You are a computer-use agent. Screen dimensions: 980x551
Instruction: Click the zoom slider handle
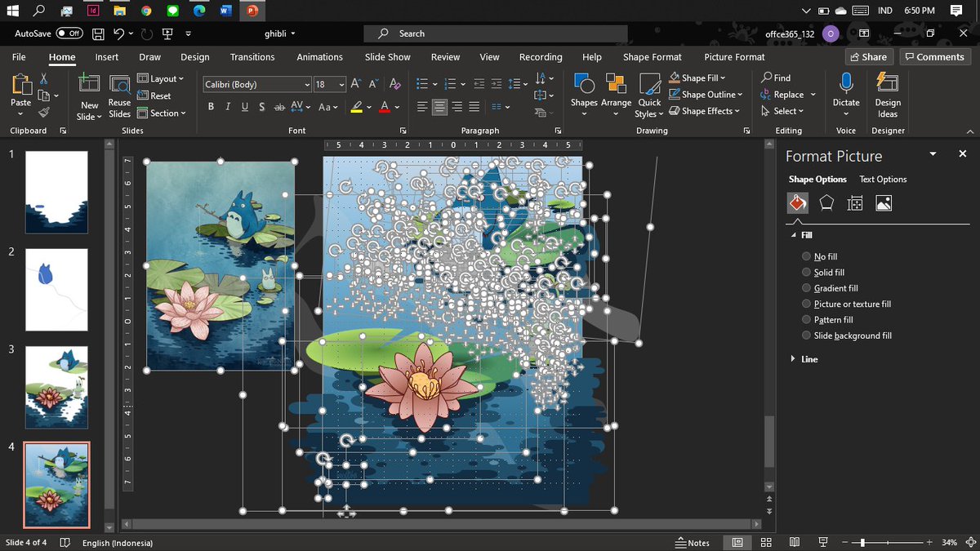click(x=862, y=543)
